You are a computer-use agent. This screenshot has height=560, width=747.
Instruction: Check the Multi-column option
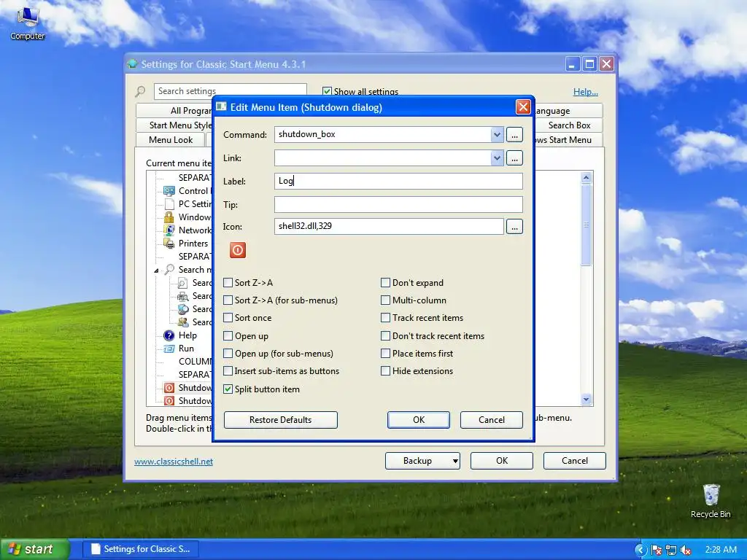coord(385,300)
